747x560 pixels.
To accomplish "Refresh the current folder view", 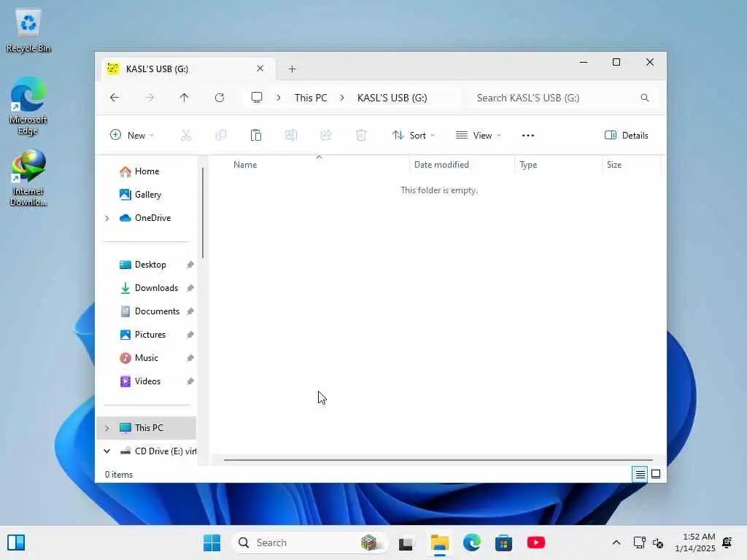I will [220, 98].
